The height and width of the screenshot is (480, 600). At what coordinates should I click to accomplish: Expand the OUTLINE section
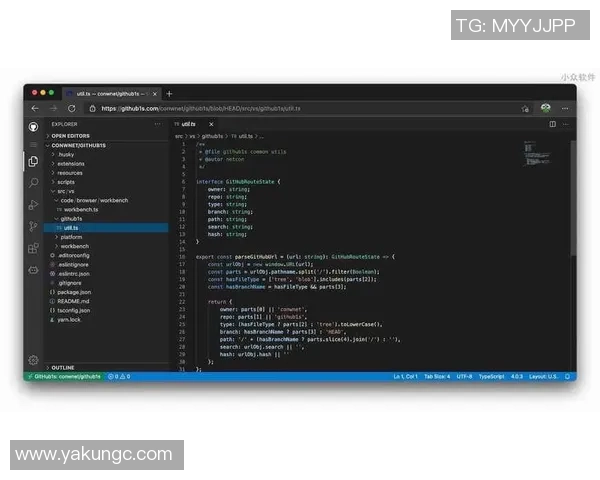click(x=62, y=367)
